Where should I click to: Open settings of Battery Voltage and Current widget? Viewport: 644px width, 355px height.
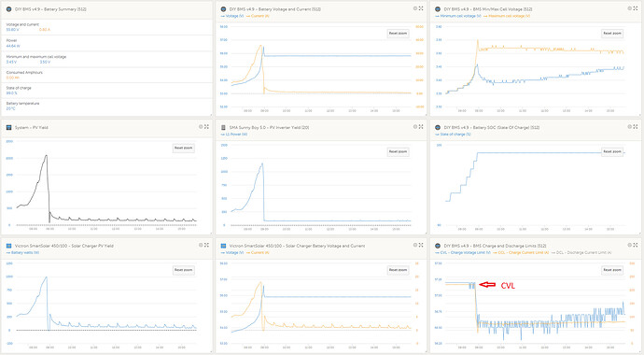[415, 8]
